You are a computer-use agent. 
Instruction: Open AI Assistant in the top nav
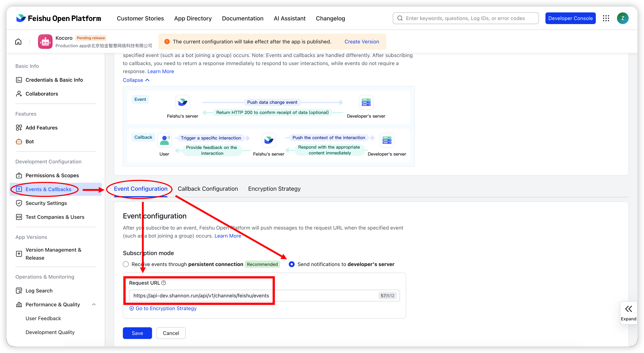coord(290,18)
